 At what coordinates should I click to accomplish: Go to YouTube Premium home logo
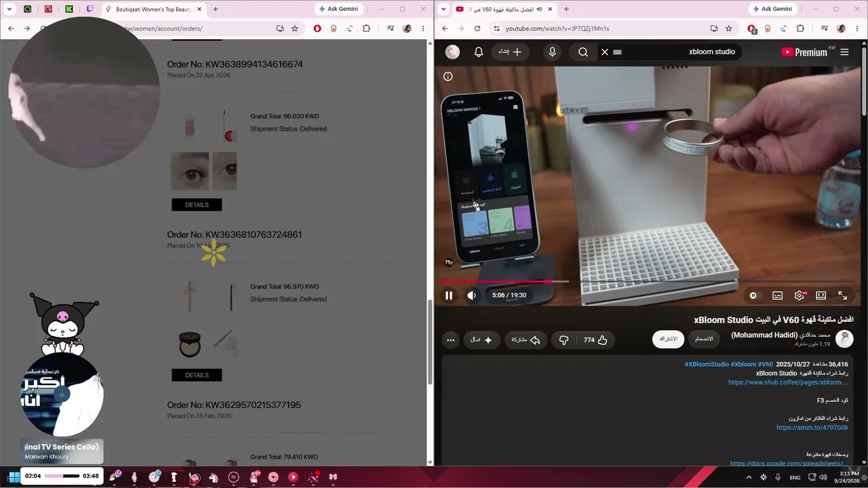click(804, 52)
